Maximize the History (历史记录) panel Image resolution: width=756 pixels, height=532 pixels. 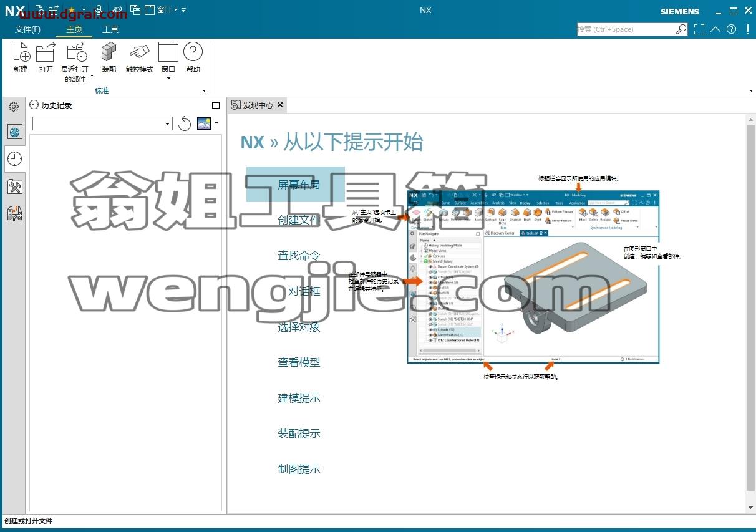[x=216, y=105]
